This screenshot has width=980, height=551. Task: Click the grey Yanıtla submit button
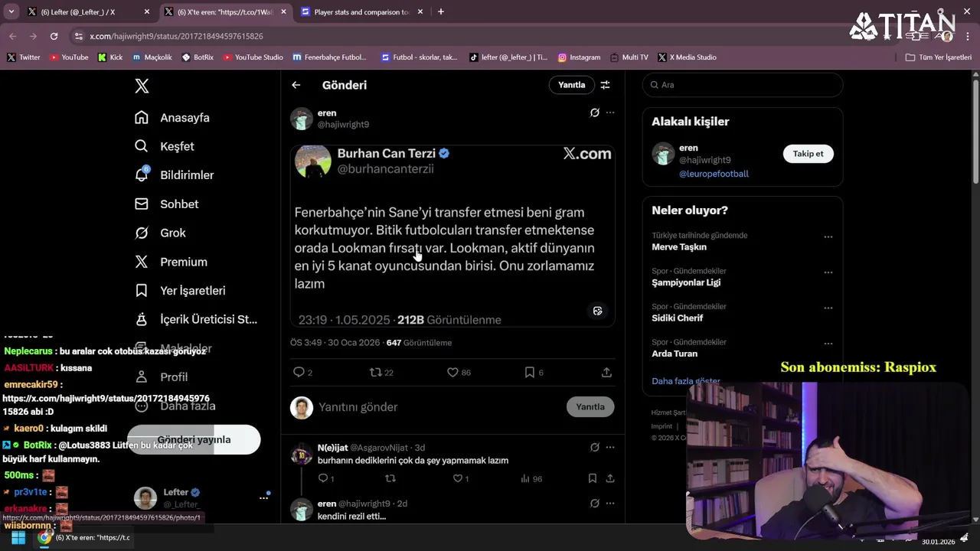[590, 407]
